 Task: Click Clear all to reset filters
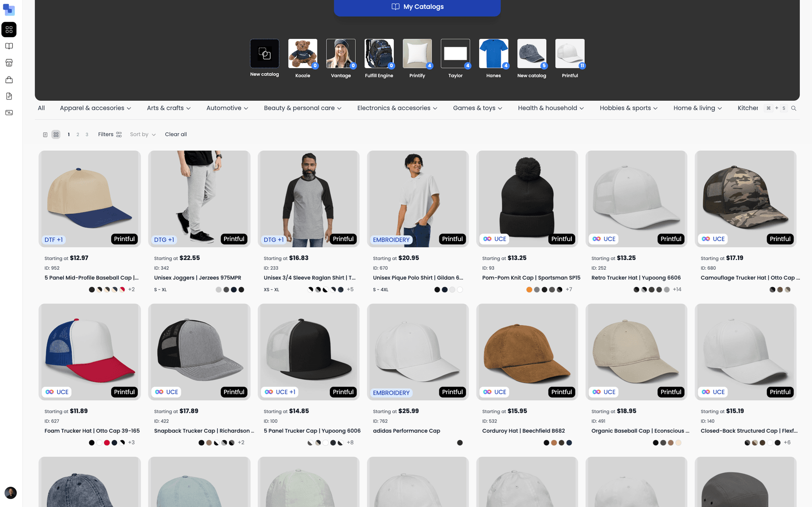[x=176, y=134]
